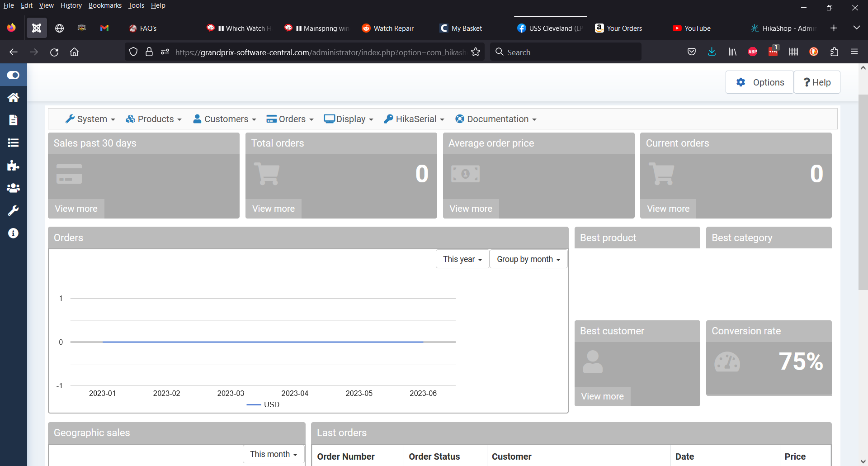Toggle the Joomla sidebar menu switch

pos(13,75)
